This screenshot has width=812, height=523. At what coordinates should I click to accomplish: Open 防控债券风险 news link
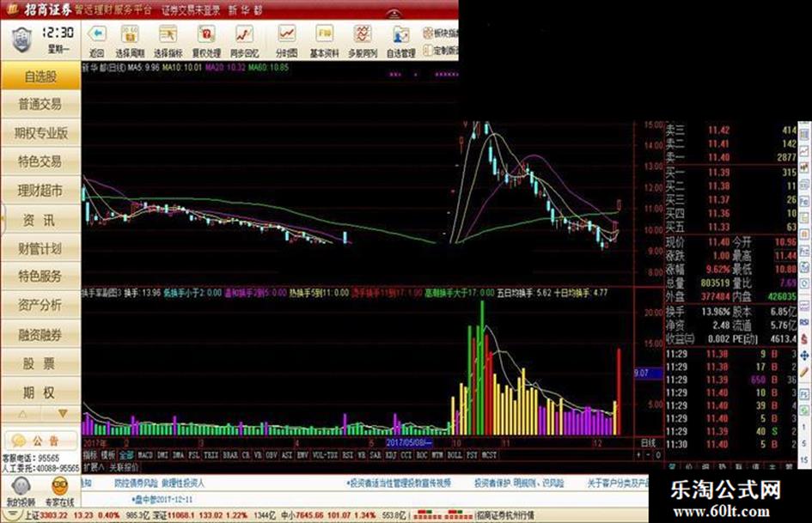pyautogui.click(x=160, y=483)
